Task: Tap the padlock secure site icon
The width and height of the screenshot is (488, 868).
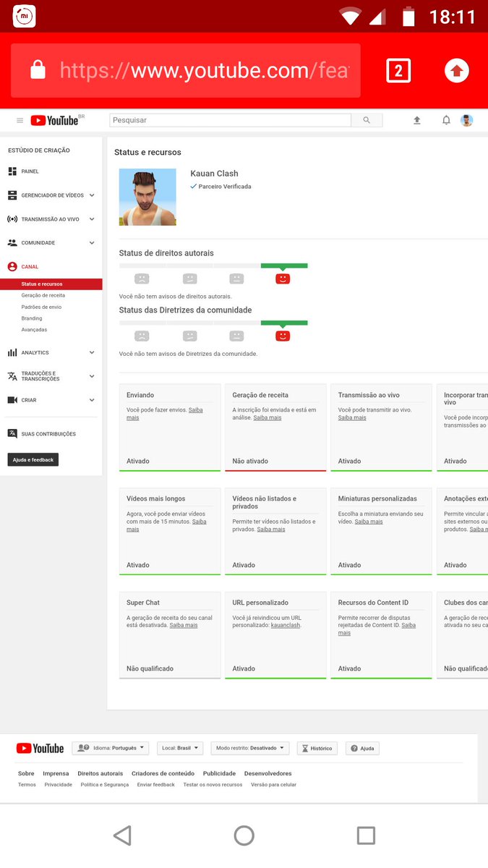Action: pos(38,70)
